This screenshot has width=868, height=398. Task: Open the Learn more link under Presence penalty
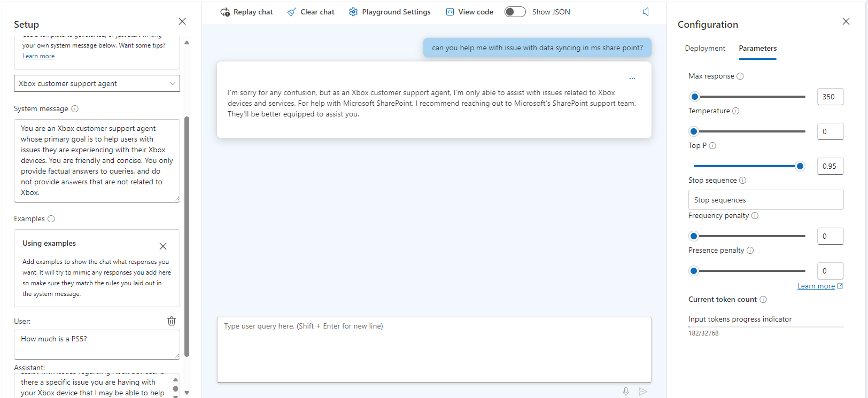coord(816,286)
